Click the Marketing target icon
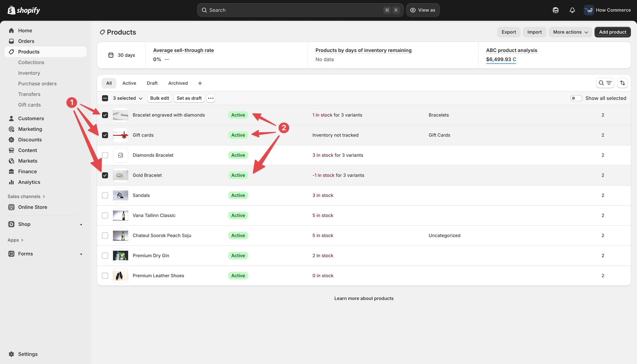Viewport: 637px width, 364px height. 11,129
